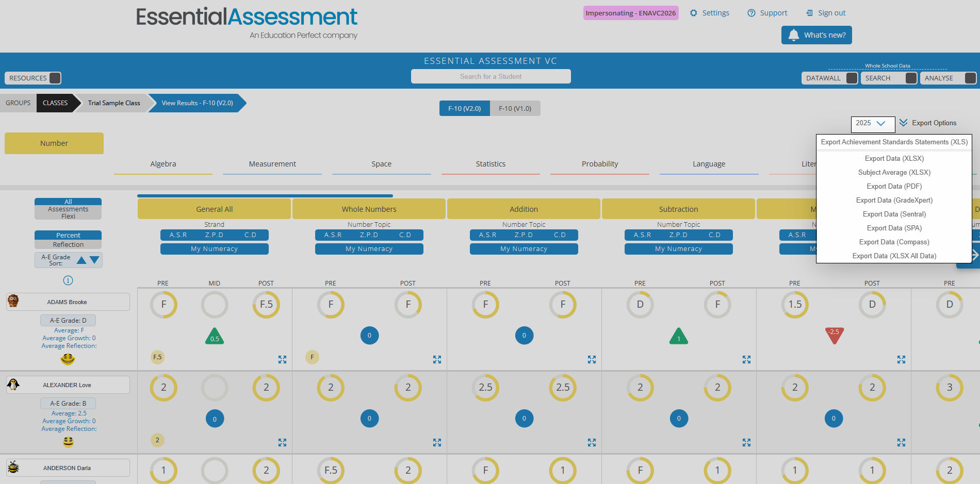The height and width of the screenshot is (484, 980).
Task: Open Trial Sample Class breadcrumb
Action: (x=114, y=103)
